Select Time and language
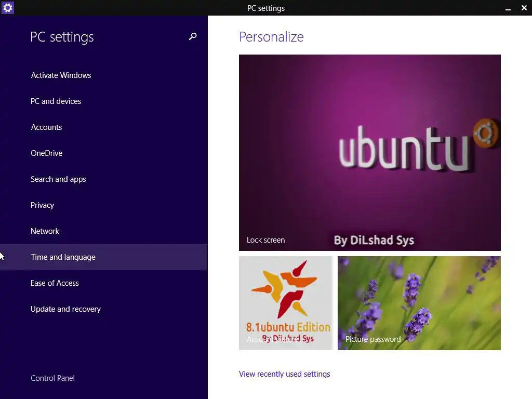The image size is (532, 399). point(103,257)
